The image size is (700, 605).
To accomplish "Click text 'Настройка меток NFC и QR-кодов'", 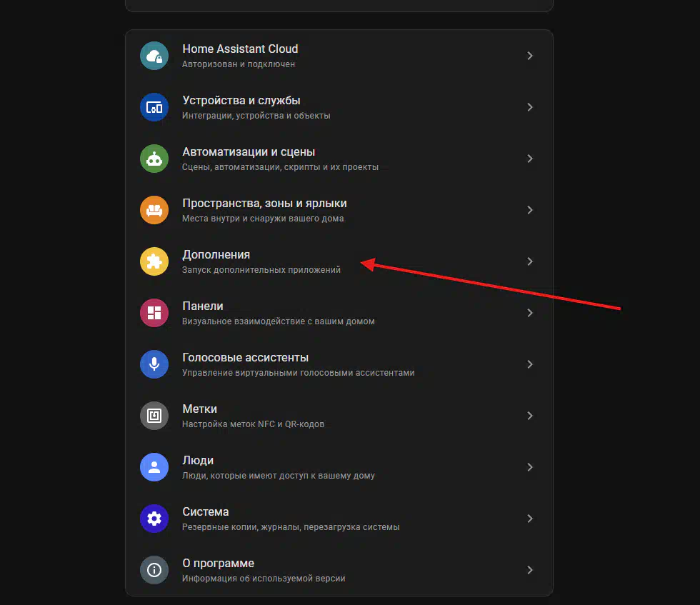I will [253, 424].
